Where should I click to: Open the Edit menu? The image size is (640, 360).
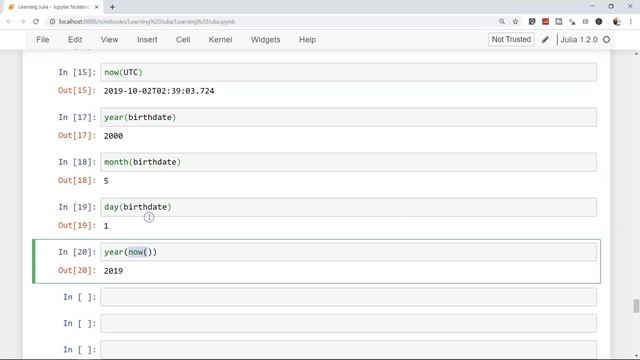tap(75, 40)
